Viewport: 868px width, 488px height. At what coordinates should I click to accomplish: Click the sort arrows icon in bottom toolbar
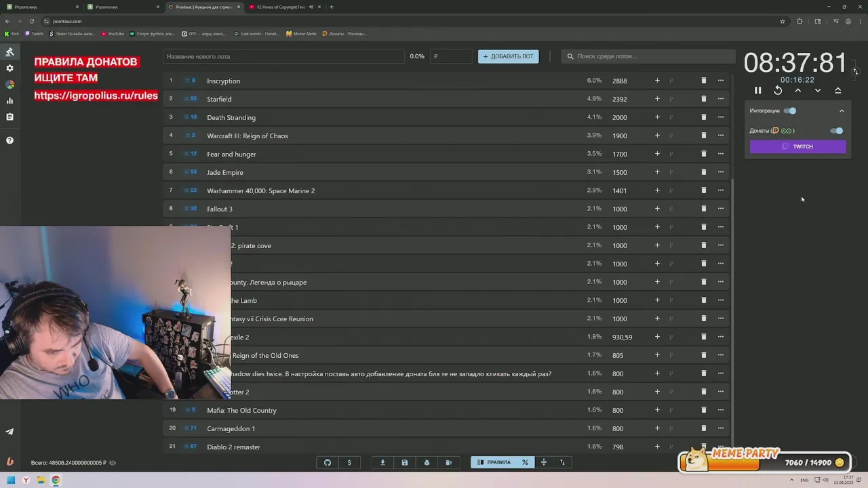coord(562,462)
